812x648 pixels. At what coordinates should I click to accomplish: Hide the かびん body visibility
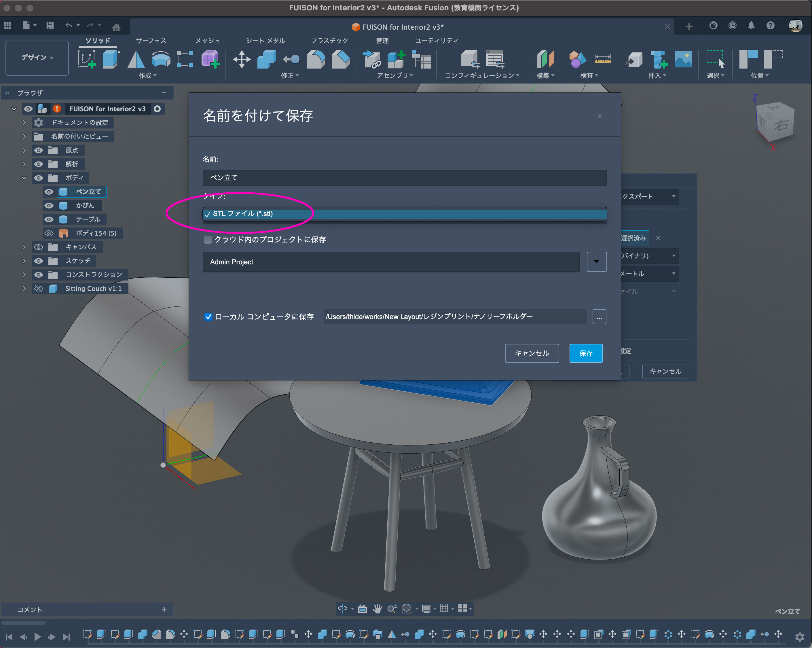pyautogui.click(x=49, y=206)
